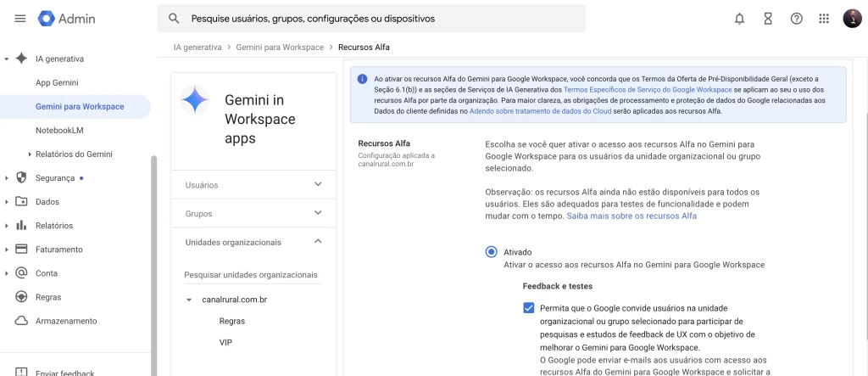Viewport: 868px width, 376px height.
Task: Expand the Dados menu arrow
Action: click(6, 202)
